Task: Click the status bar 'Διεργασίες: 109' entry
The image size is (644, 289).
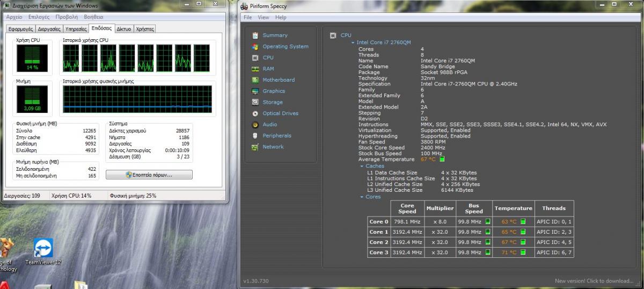Action: [x=22, y=196]
